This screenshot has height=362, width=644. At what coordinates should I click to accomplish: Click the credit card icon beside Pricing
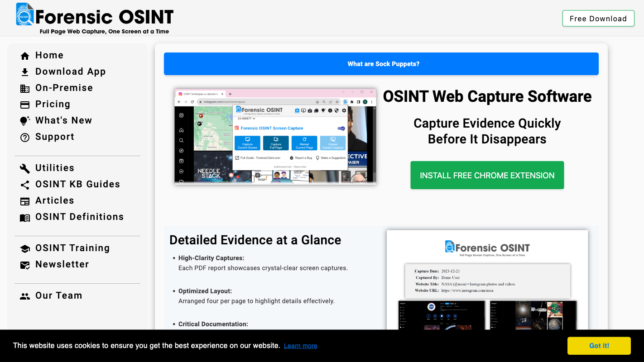tap(25, 105)
